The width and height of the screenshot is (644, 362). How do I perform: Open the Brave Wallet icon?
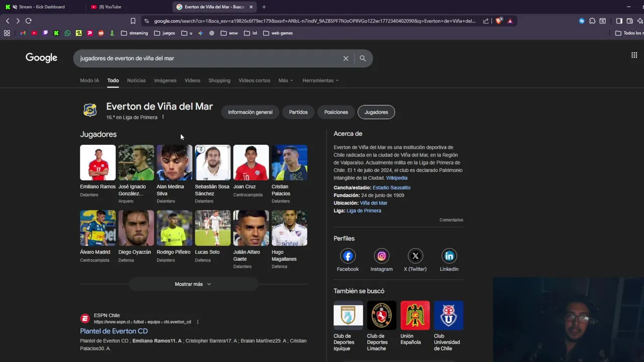[x=629, y=21]
